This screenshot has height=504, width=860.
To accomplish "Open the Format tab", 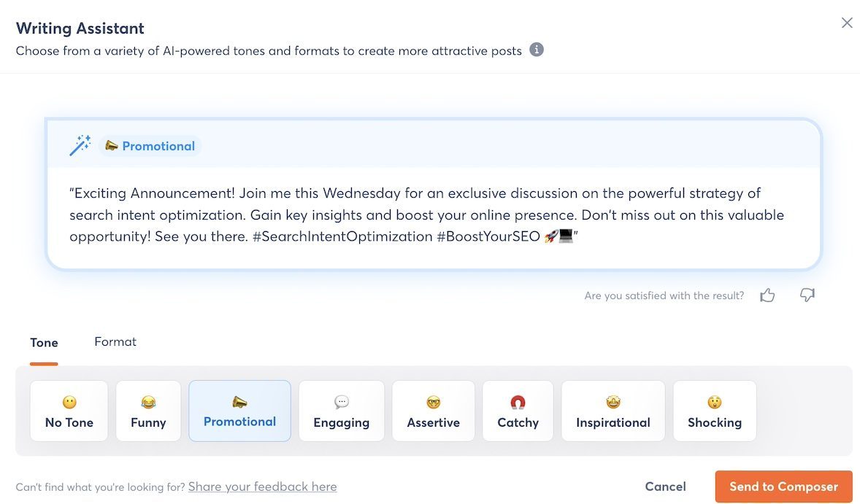I will click(115, 341).
